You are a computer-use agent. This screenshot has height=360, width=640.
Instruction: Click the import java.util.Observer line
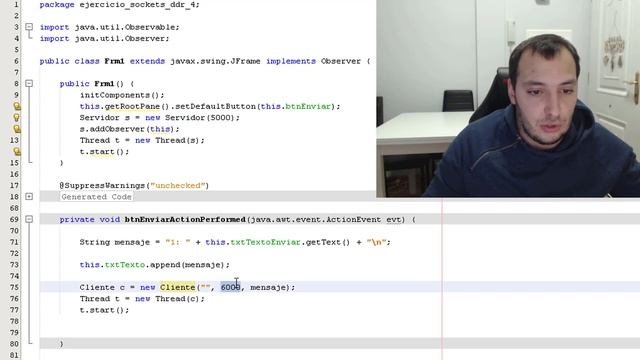pos(104,38)
